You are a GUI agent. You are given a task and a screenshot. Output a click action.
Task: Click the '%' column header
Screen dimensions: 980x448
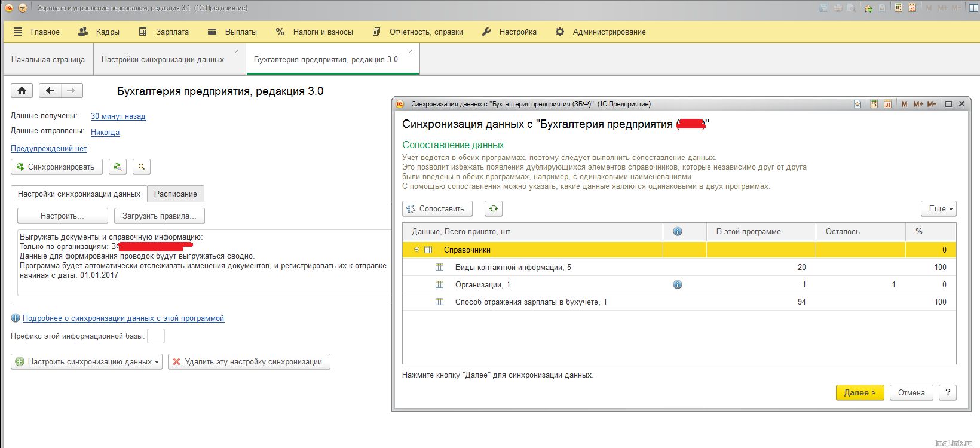pyautogui.click(x=931, y=231)
